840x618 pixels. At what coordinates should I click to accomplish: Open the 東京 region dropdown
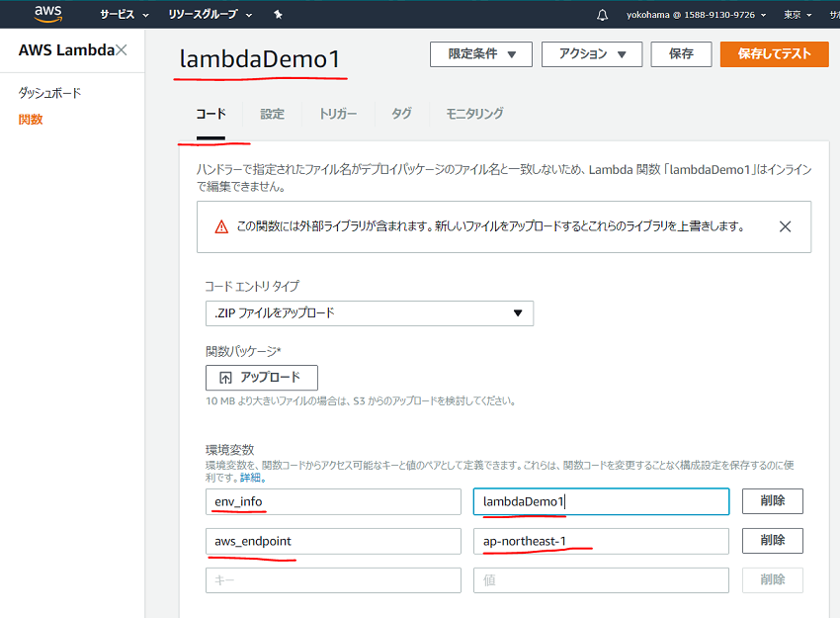798,15
